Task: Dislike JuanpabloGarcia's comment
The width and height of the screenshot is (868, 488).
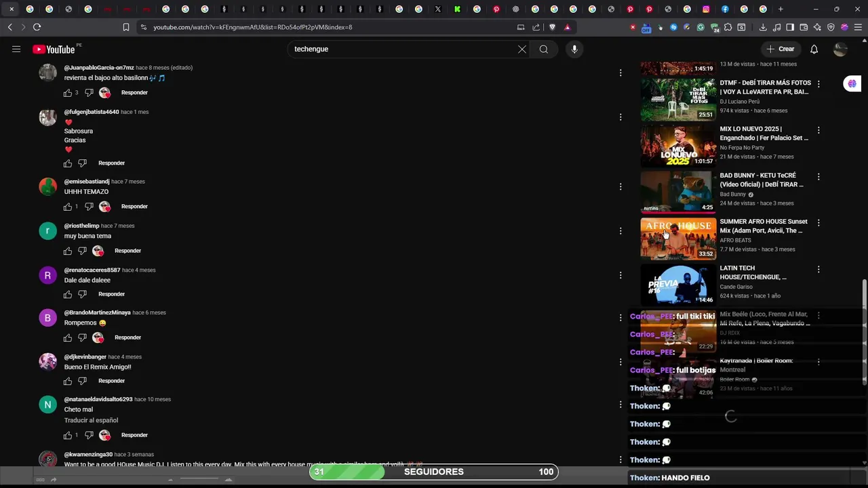Action: (89, 93)
